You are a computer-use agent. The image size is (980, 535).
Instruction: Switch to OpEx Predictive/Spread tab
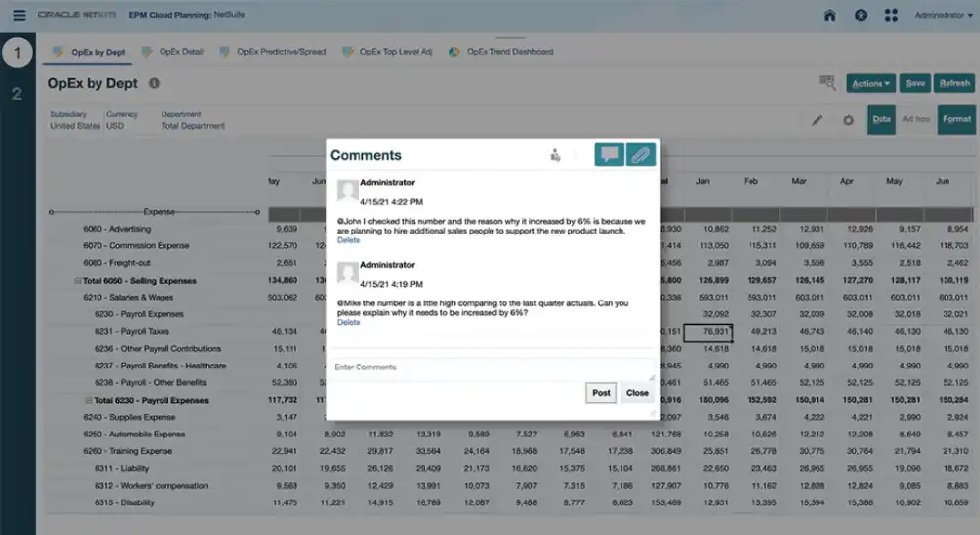pyautogui.click(x=273, y=52)
